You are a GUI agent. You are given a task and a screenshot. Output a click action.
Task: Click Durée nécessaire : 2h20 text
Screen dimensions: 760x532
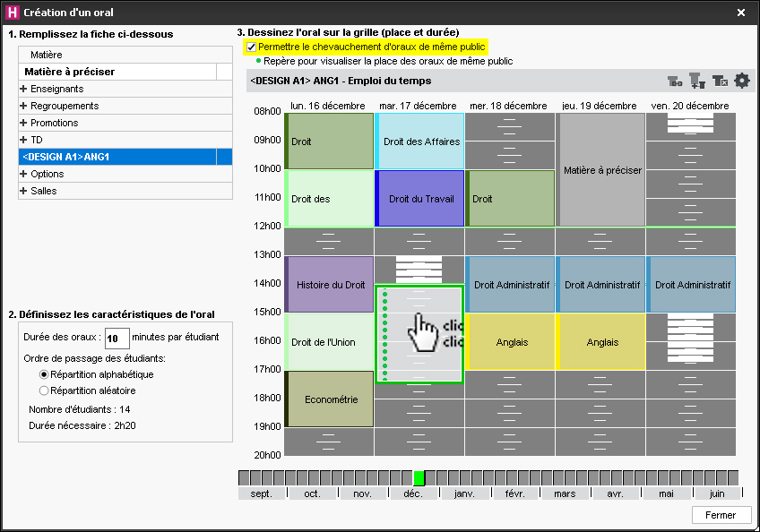[82, 425]
